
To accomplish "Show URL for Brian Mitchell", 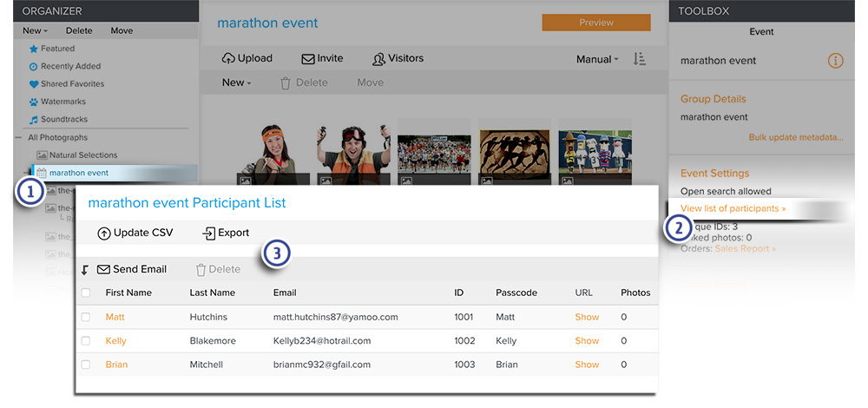I will pyautogui.click(x=587, y=365).
